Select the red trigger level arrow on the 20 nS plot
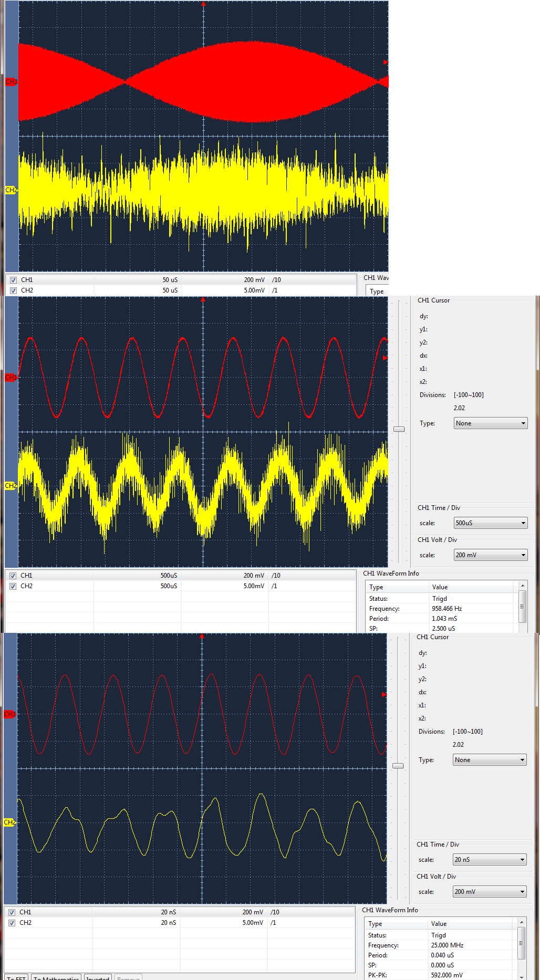540x980 pixels. pos(384,694)
